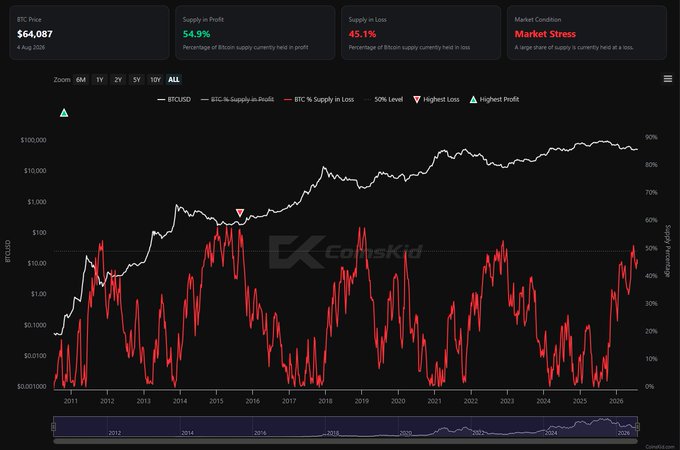Image resolution: width=680 pixels, height=450 pixels.
Task: Click the 4 Aug 2026 date text
Action: tap(31, 47)
